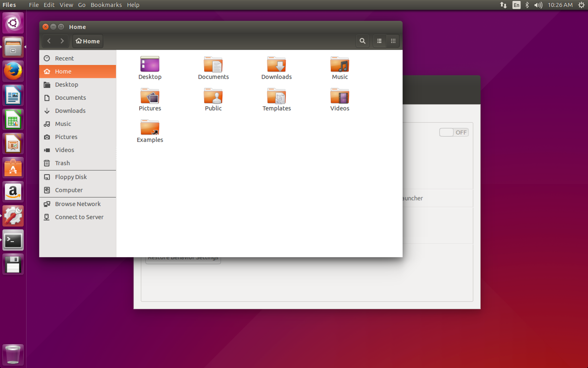Open System Settings from the launcher
588x368 pixels.
pyautogui.click(x=13, y=216)
